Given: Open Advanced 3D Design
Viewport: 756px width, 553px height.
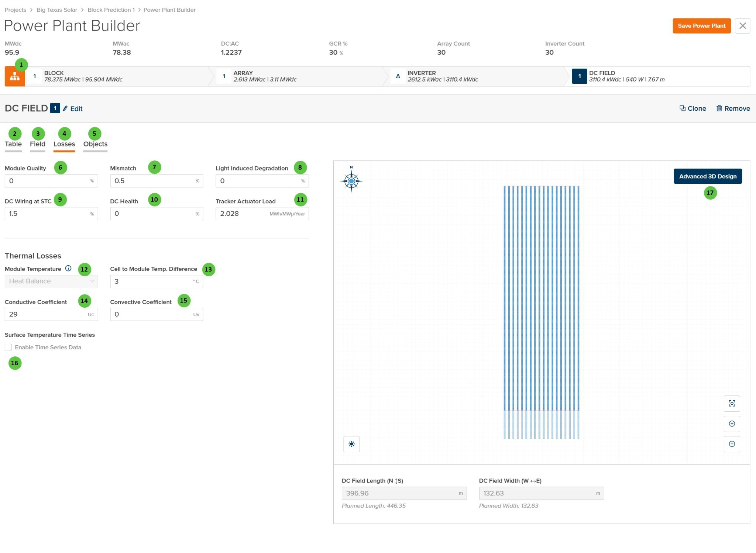Looking at the screenshot, I should (708, 176).
